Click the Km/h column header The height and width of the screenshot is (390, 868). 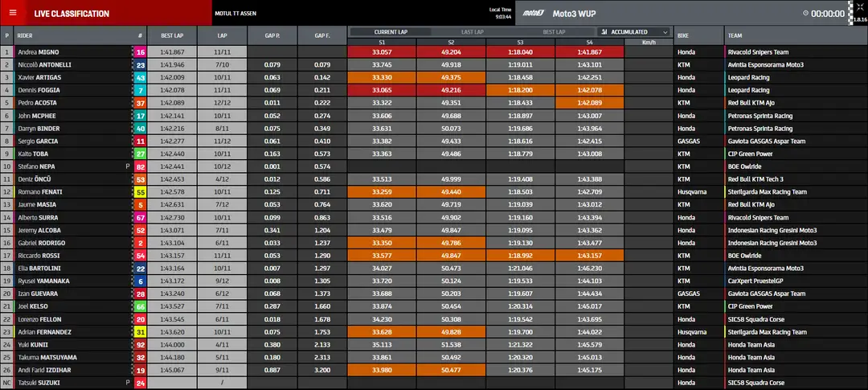649,42
